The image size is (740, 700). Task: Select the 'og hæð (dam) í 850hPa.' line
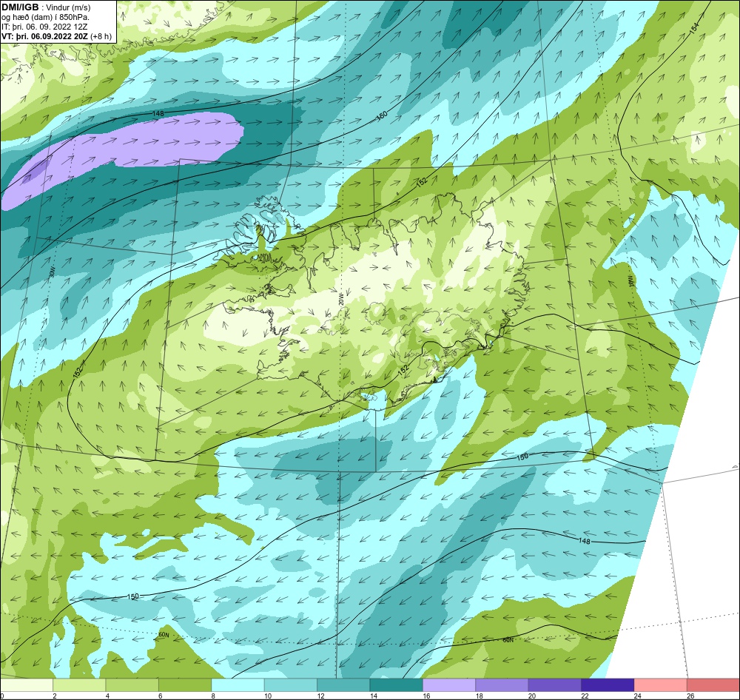46,17
